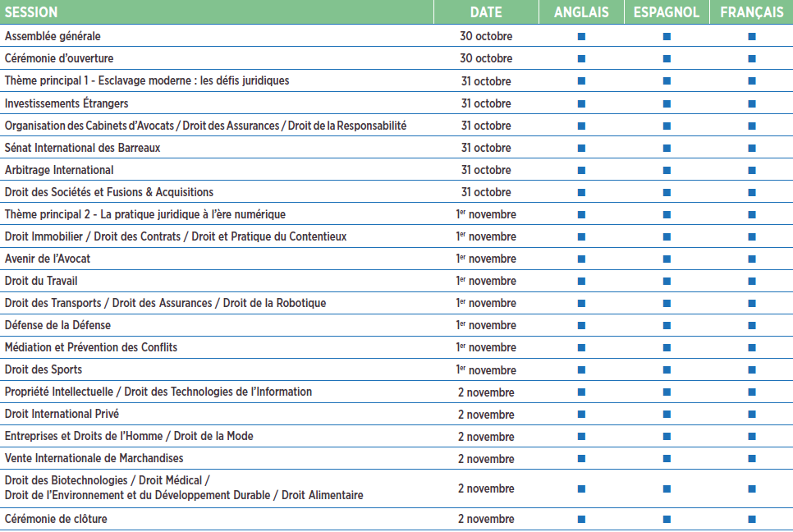Click the Espagnol square for Cérémonie d'ouverture

667,58
